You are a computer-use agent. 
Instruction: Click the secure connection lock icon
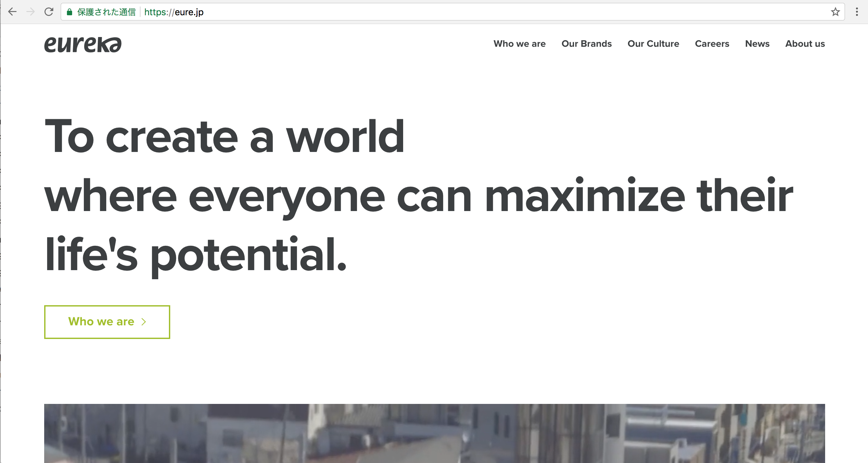point(69,12)
